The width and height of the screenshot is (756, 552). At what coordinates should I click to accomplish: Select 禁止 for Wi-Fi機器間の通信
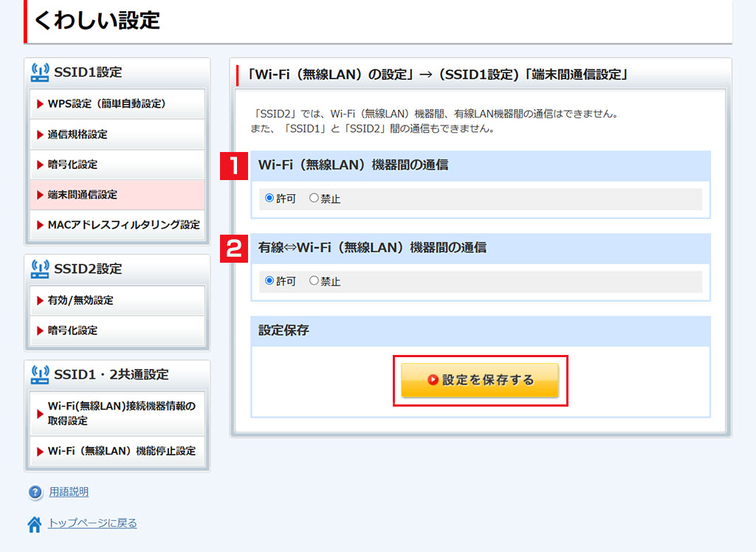pyautogui.click(x=314, y=199)
